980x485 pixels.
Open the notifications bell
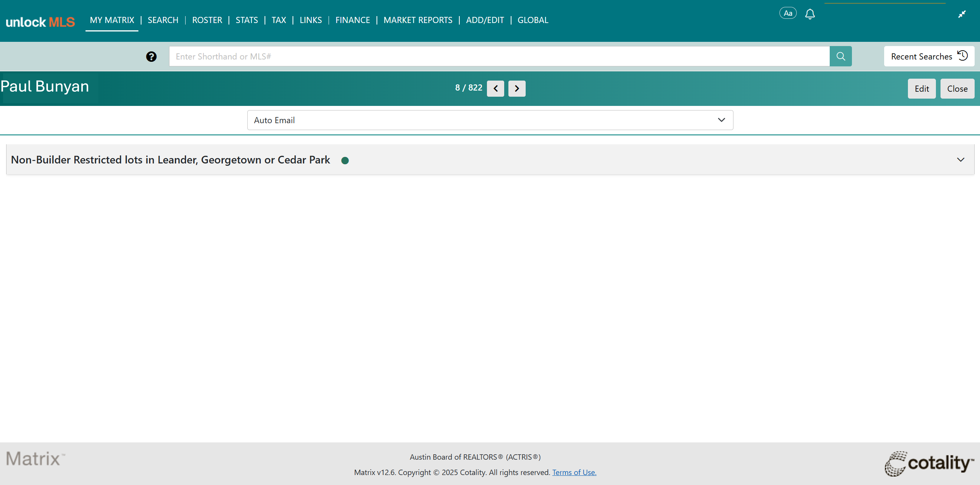click(810, 14)
